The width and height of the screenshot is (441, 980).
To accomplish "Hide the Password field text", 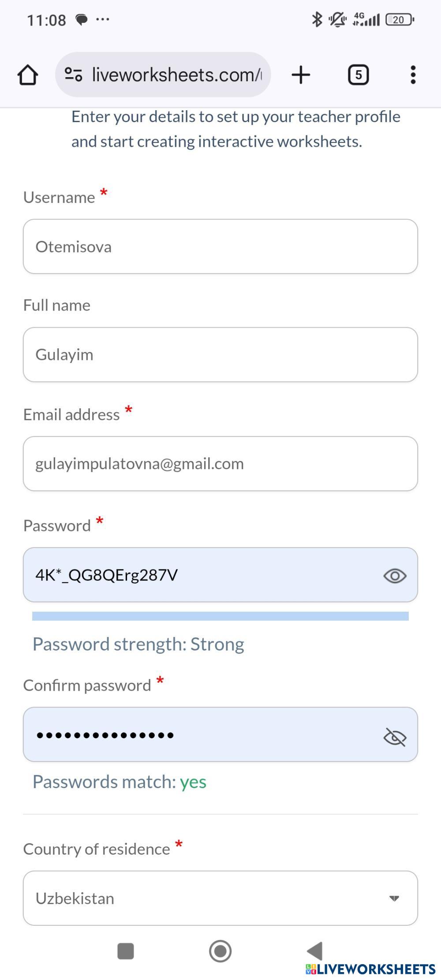I will pos(395,576).
